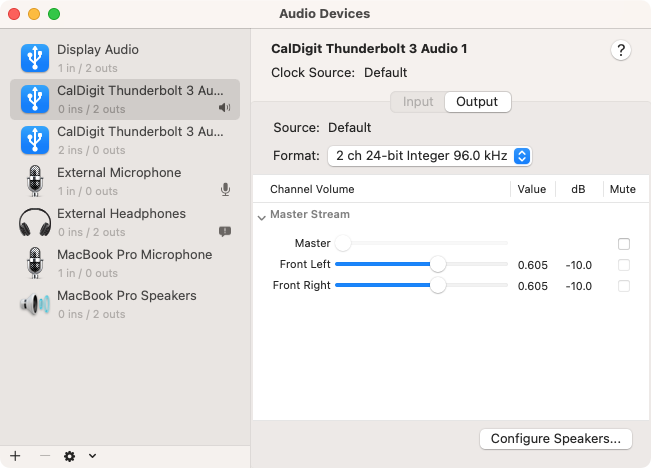
Task: Click the minus button to remove device
Action: point(44,456)
